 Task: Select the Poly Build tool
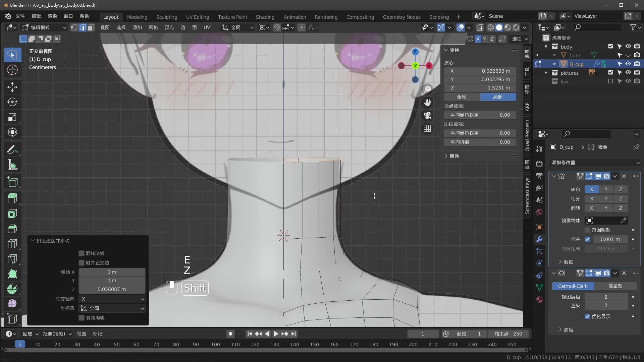point(12,274)
